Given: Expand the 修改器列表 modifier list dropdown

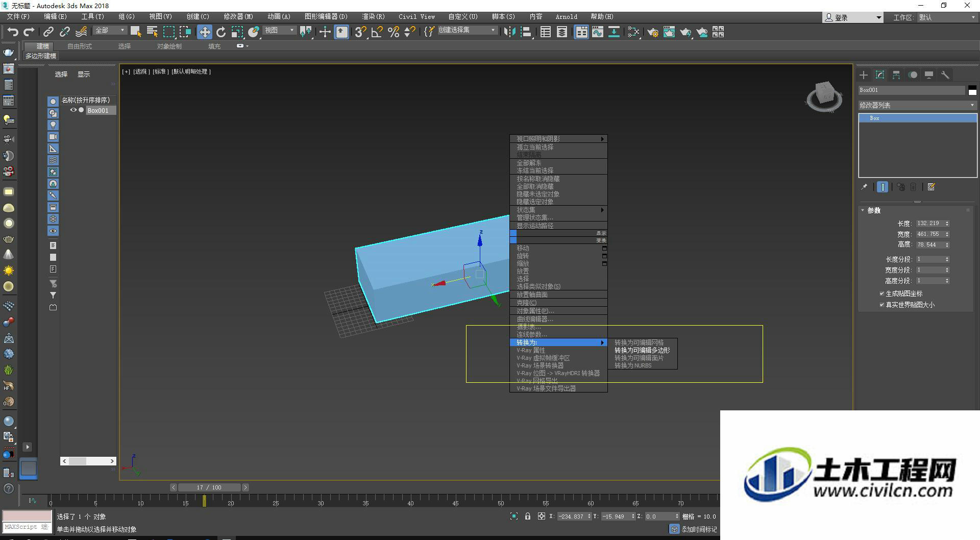Looking at the screenshot, I should (917, 105).
